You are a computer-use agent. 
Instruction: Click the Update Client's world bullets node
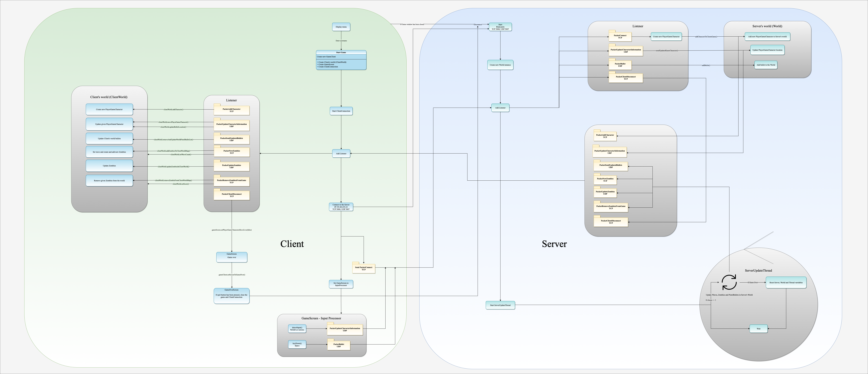coord(109,139)
